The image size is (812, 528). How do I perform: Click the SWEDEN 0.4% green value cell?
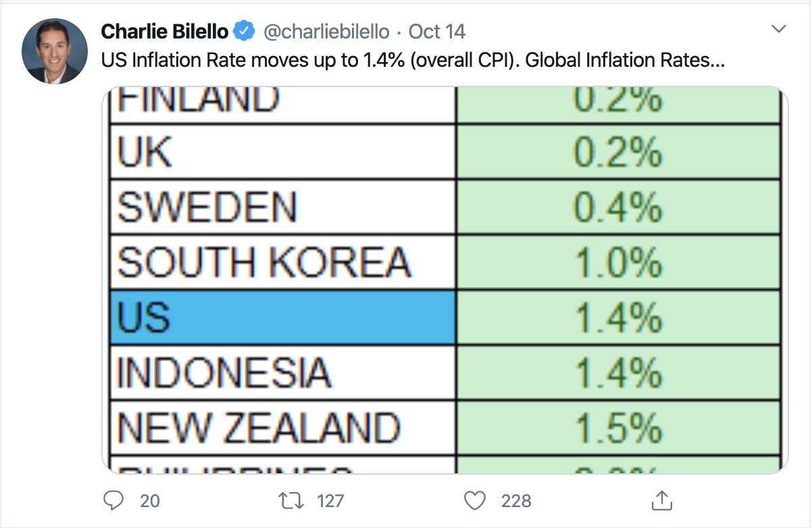pos(617,207)
